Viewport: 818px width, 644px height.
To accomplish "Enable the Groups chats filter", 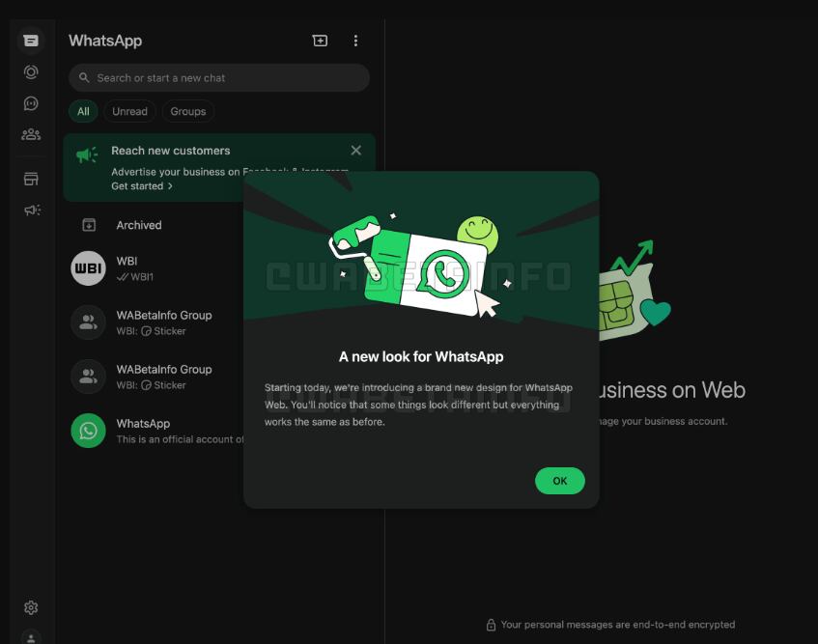I will 187,111.
